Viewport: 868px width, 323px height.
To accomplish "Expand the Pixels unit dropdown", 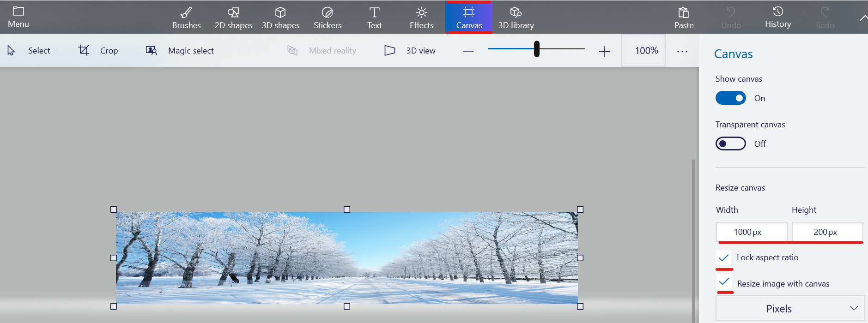I will click(x=790, y=308).
